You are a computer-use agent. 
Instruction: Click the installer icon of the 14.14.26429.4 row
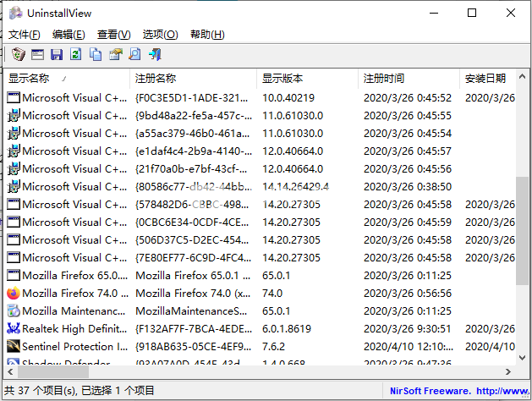click(14, 186)
